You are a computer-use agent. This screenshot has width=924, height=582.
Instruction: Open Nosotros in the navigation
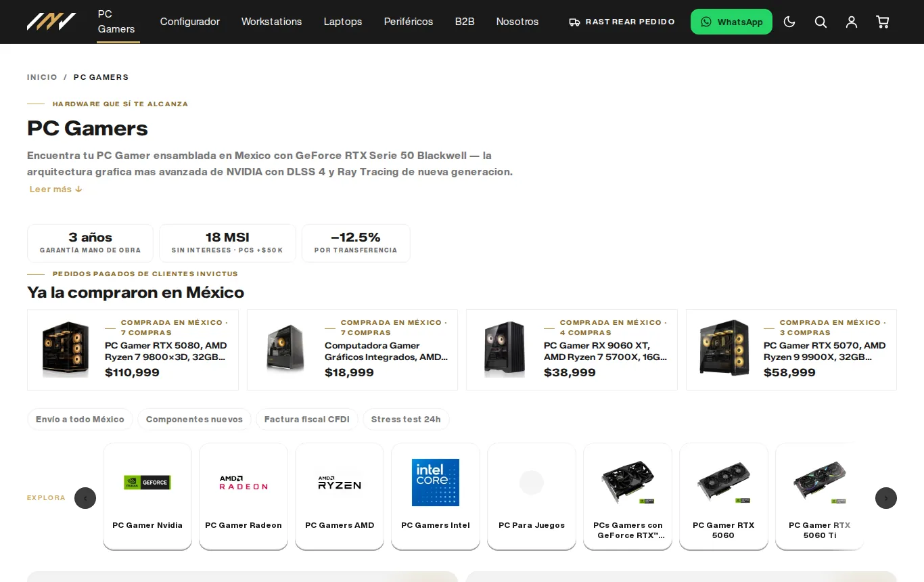click(517, 22)
